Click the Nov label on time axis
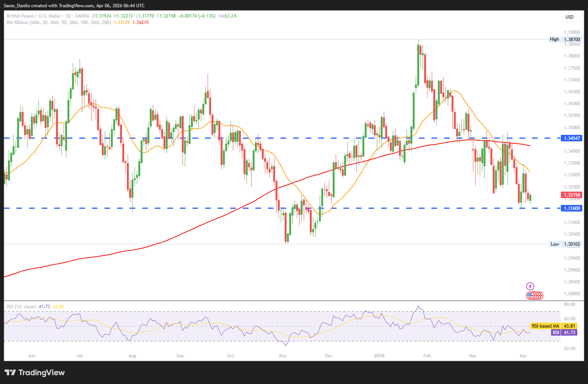The width and height of the screenshot is (588, 384). (x=283, y=356)
